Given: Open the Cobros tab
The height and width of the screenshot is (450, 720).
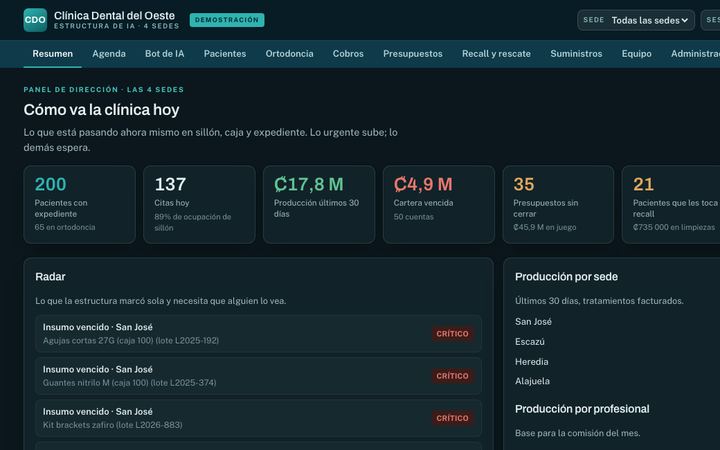Looking at the screenshot, I should (348, 54).
